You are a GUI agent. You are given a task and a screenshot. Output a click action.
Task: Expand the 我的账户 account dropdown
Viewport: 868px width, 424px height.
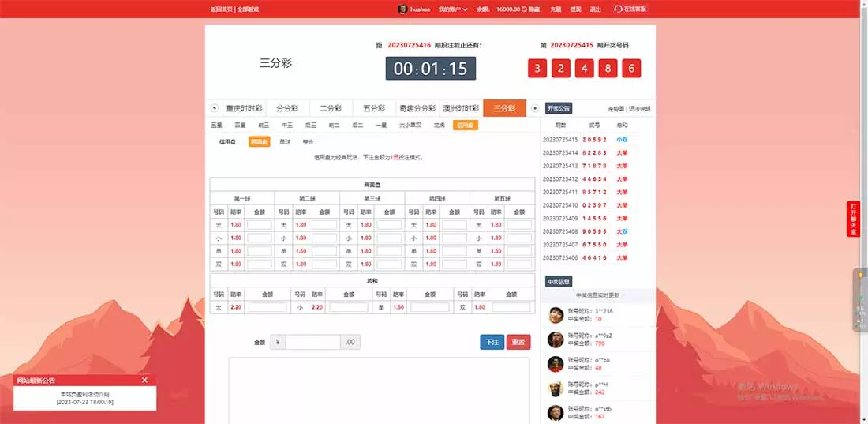[x=453, y=9]
